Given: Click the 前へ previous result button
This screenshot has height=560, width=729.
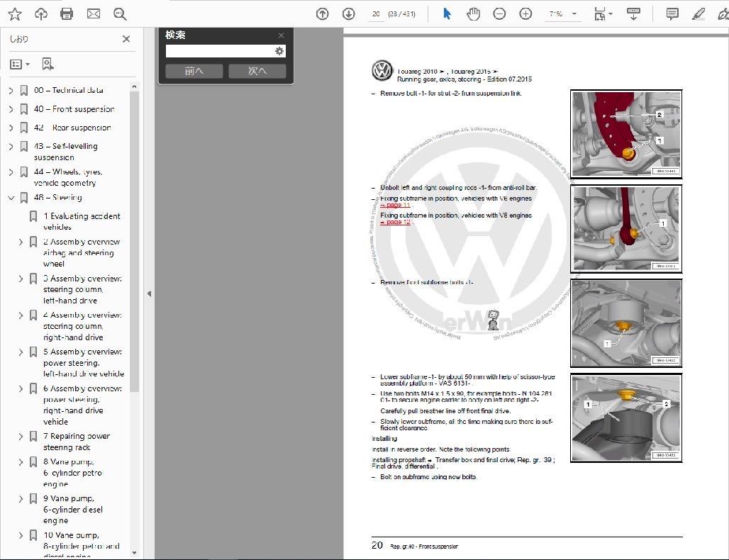Looking at the screenshot, I should click(194, 71).
